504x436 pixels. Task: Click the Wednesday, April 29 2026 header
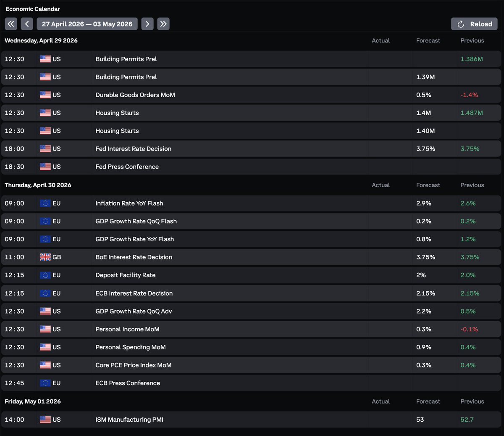pyautogui.click(x=41, y=41)
